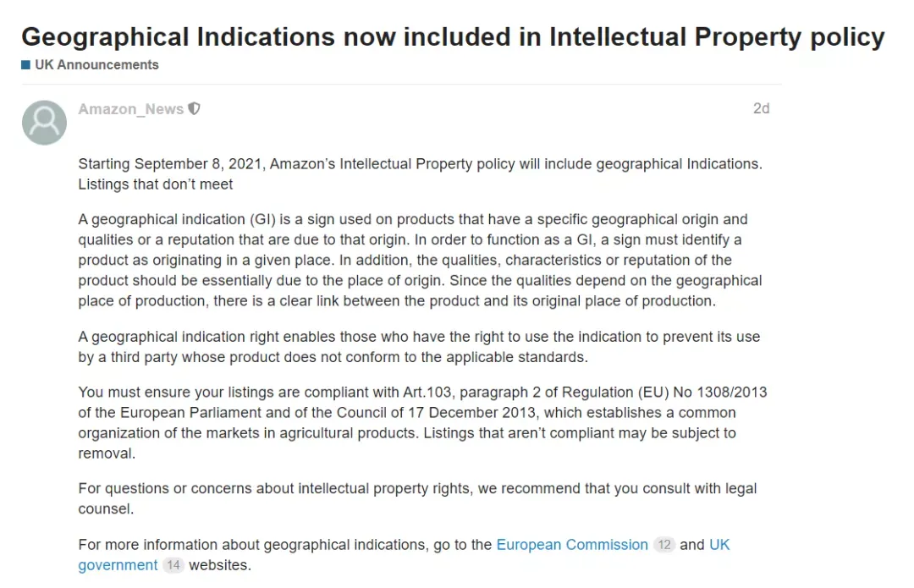Click the 'consult with legal counsel' paragraph
914x588 pixels.
tap(417, 498)
